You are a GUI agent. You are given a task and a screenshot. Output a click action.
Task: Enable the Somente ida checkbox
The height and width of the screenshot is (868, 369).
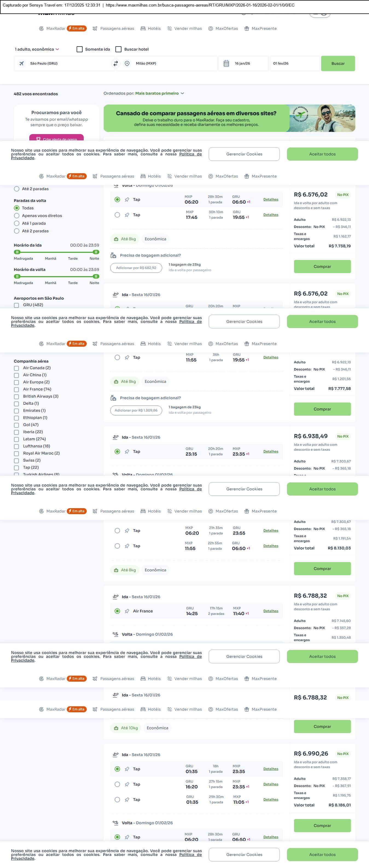pos(80,49)
